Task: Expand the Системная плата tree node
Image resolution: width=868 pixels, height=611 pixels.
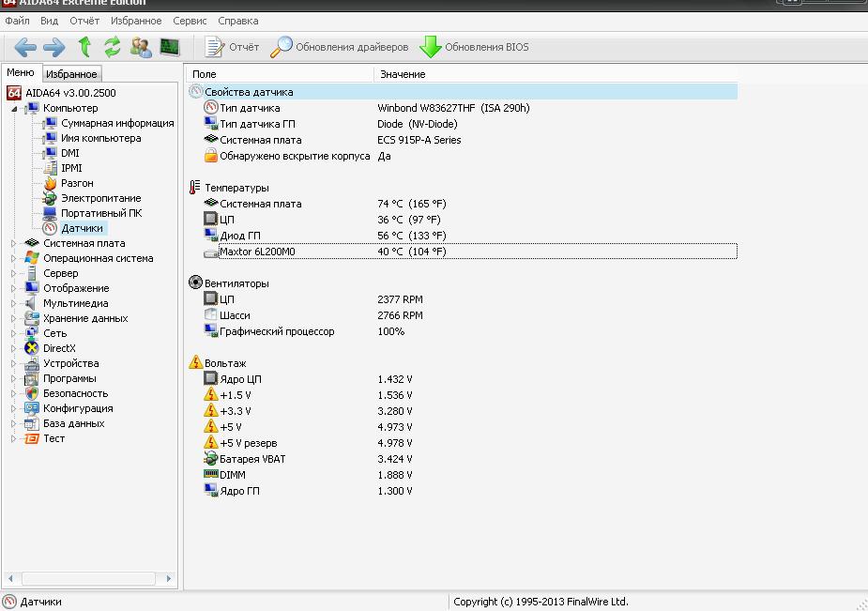Action: point(14,243)
